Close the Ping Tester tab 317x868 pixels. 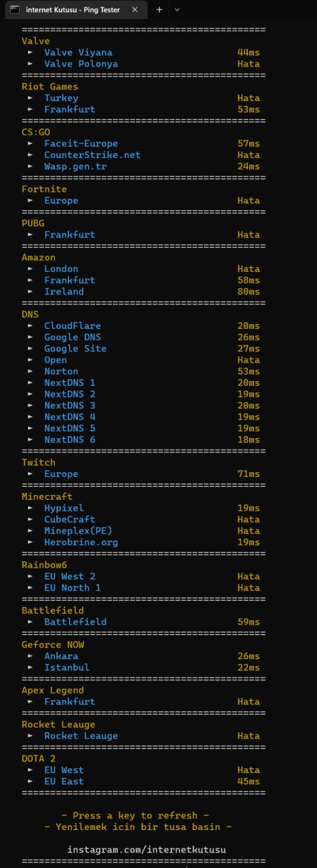(x=135, y=10)
